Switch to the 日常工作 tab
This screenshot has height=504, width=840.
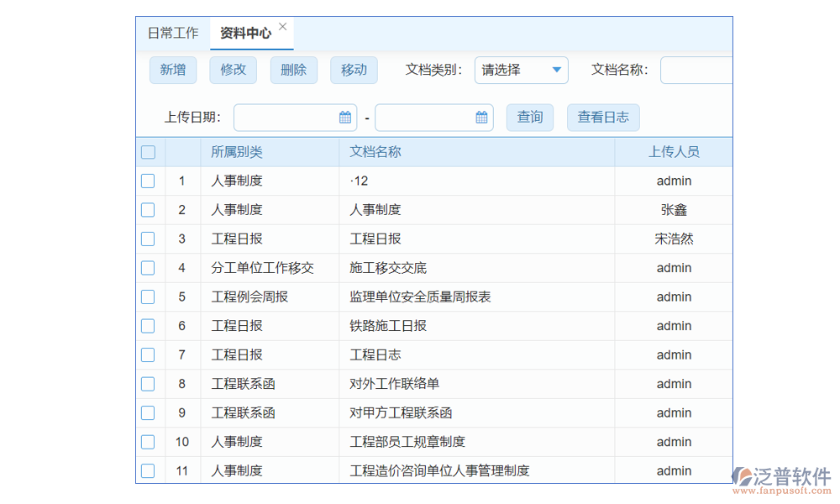coord(173,34)
